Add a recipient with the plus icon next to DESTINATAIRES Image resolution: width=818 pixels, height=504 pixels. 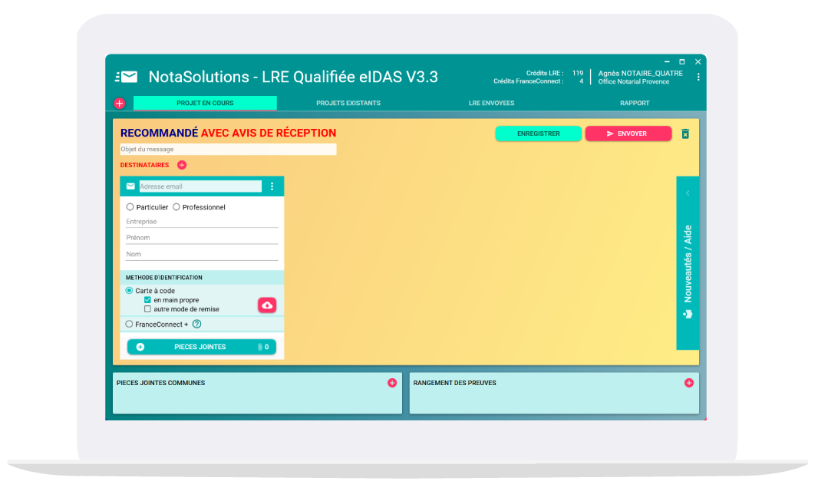(182, 165)
